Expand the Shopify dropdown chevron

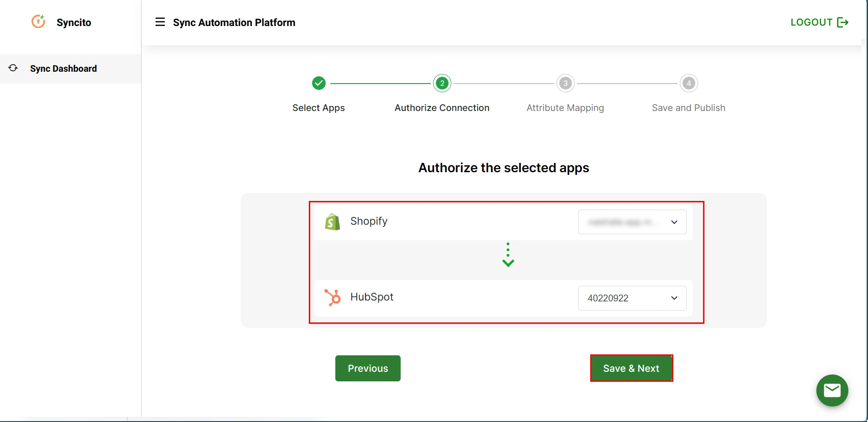point(674,222)
